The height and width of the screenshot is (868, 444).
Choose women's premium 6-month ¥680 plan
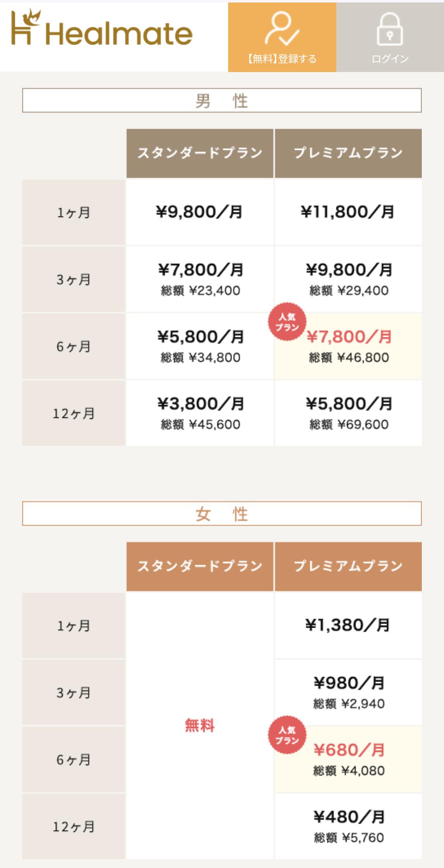pyautogui.click(x=349, y=759)
